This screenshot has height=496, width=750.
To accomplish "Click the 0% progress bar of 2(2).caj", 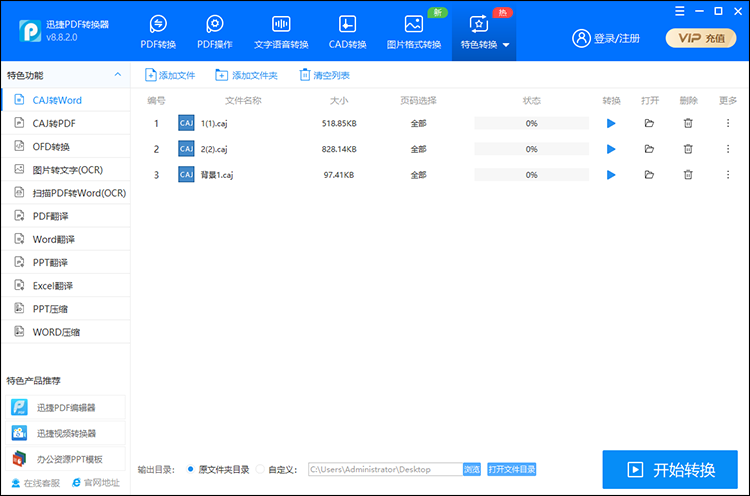I will click(x=531, y=149).
